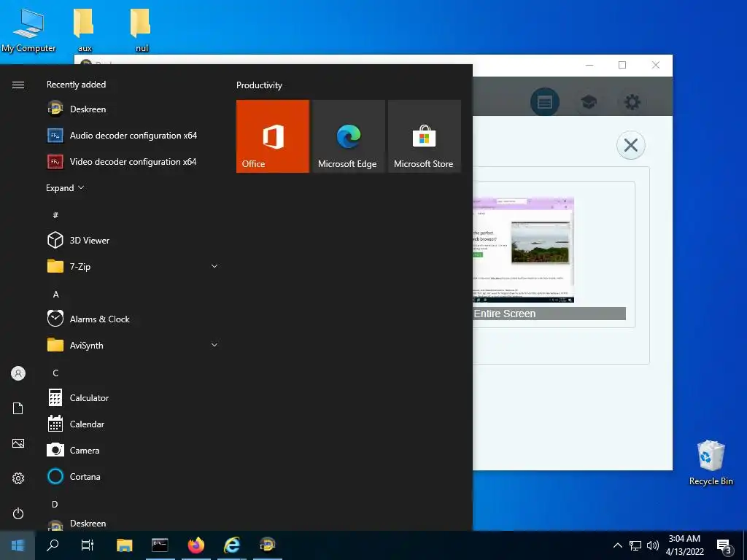Open Settings gear in Start sidebar
The height and width of the screenshot is (560, 747).
tap(18, 478)
